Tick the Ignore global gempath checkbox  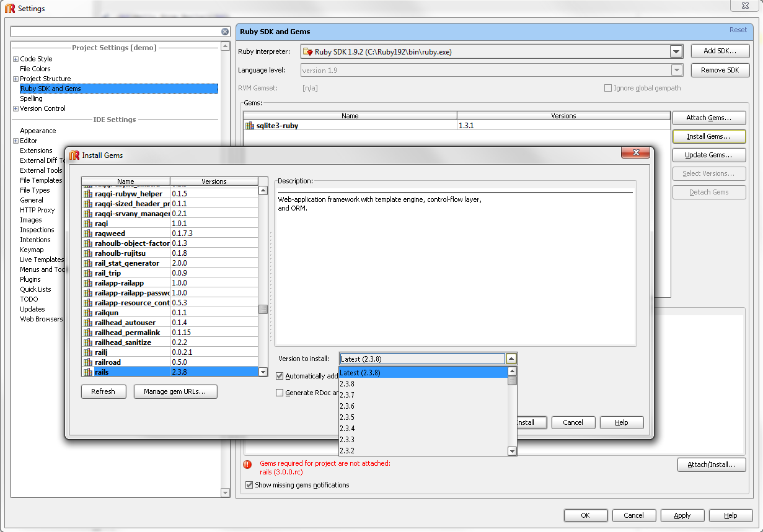(x=608, y=88)
